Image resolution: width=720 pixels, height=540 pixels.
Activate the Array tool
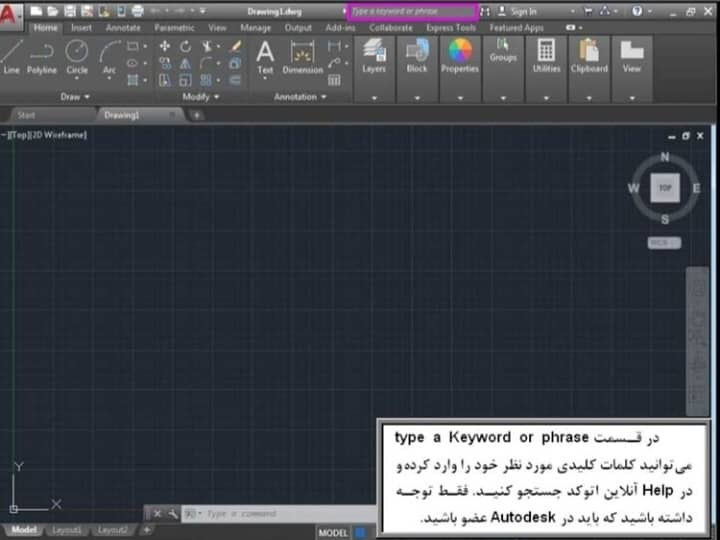[206, 80]
